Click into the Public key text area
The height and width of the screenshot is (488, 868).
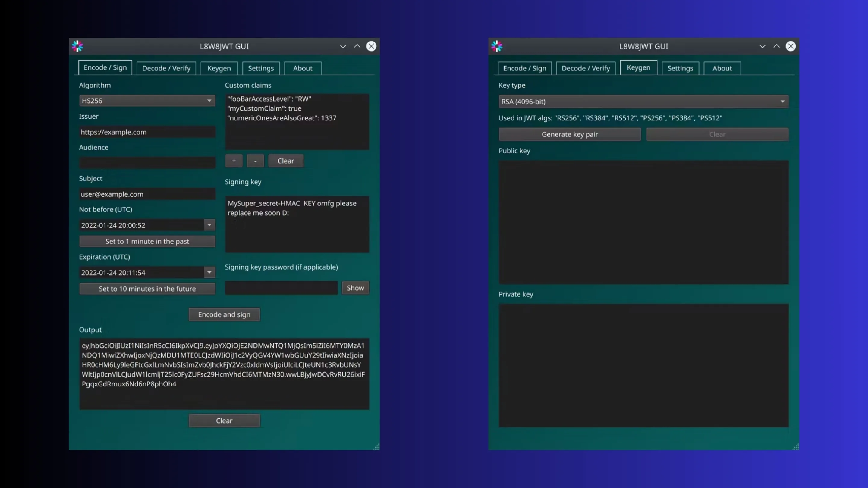(x=643, y=222)
